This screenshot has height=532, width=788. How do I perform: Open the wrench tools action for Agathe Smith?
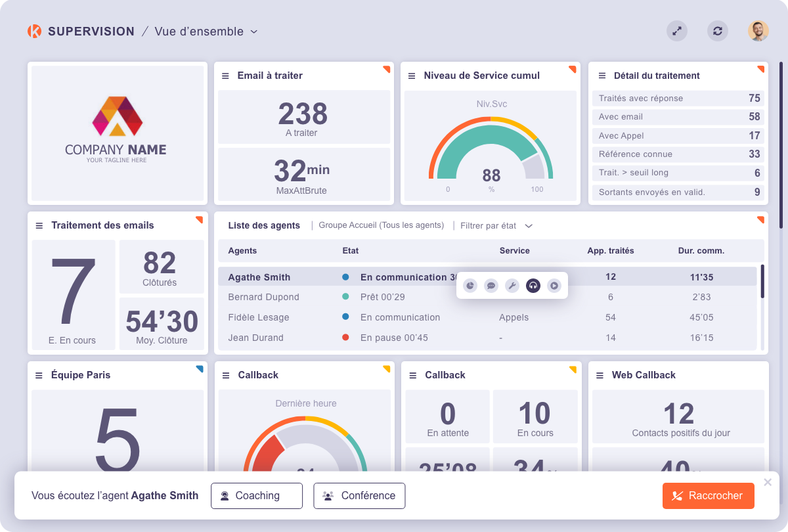coord(512,285)
